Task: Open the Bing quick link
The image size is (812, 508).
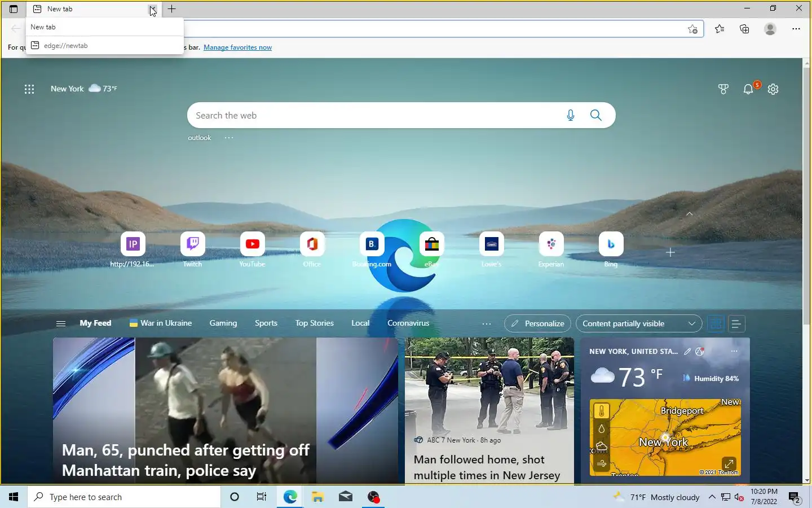Action: tap(611, 249)
